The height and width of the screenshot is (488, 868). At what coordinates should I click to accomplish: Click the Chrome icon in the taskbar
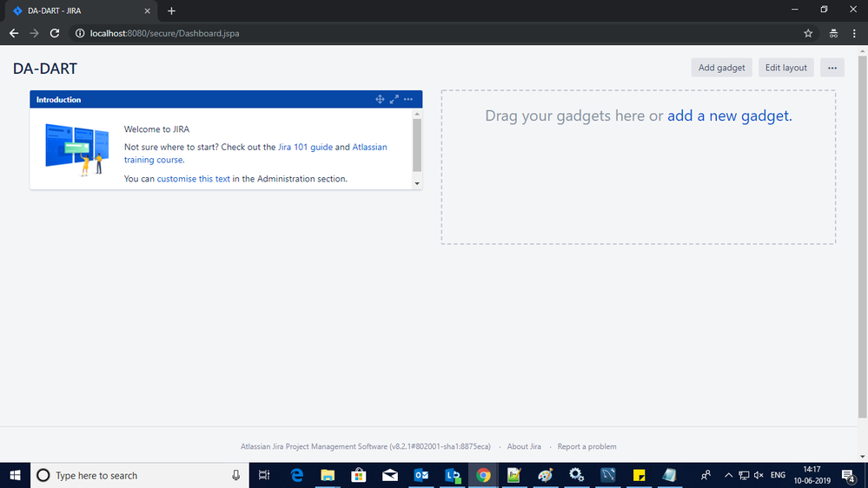[x=483, y=475]
